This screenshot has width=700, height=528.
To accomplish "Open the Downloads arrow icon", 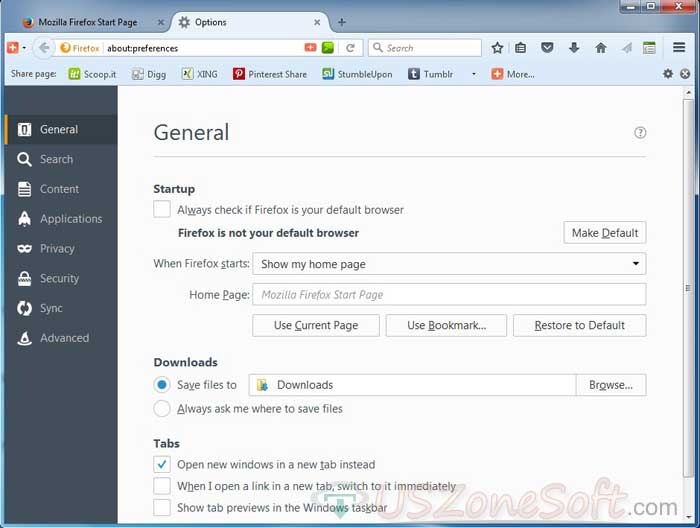I will (574, 48).
